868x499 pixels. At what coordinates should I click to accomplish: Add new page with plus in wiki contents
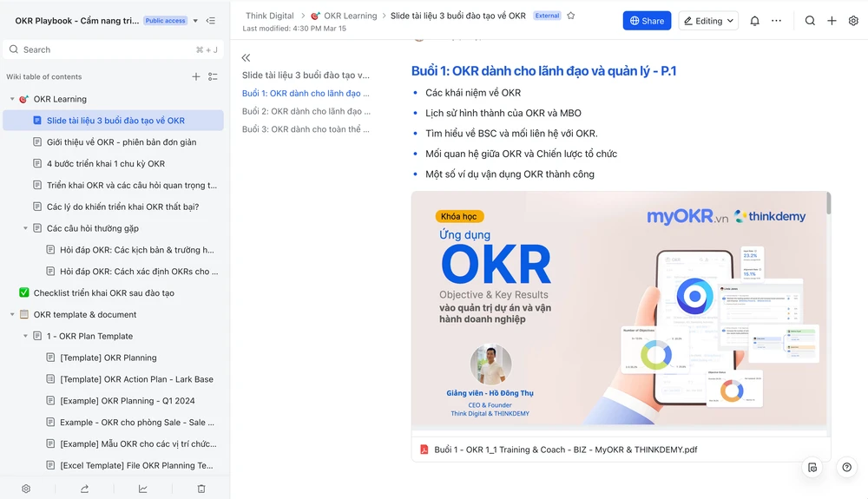point(196,77)
